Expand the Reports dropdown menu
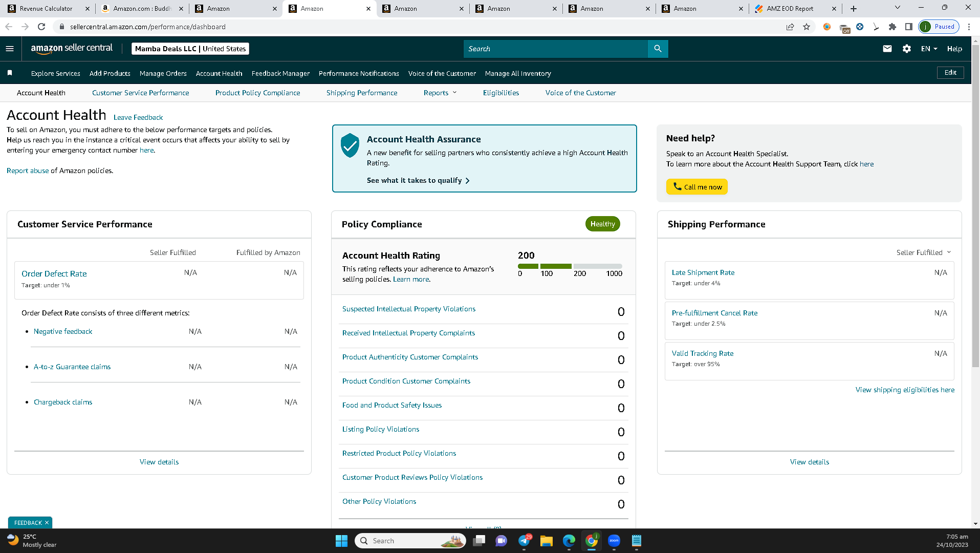Screen dimensions: 980x553 point(440,93)
